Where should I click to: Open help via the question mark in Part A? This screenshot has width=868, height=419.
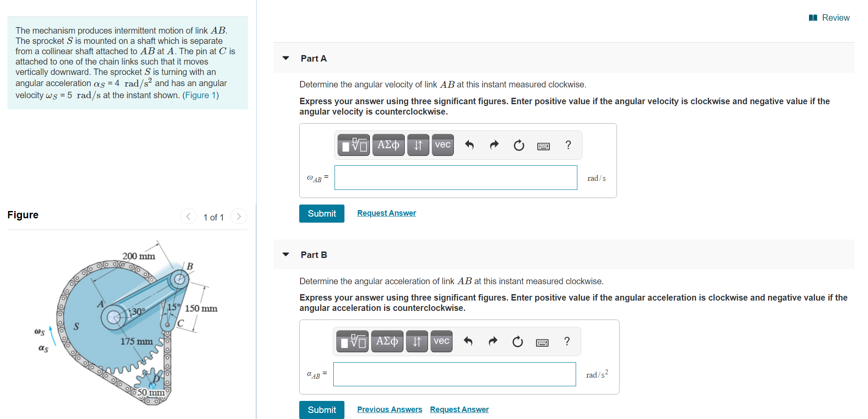coord(568,145)
